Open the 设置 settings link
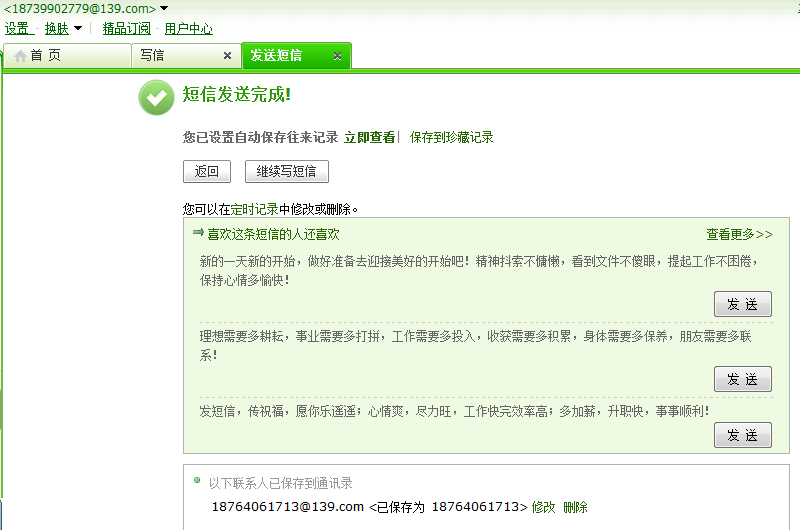The height and width of the screenshot is (530, 800). (x=17, y=29)
